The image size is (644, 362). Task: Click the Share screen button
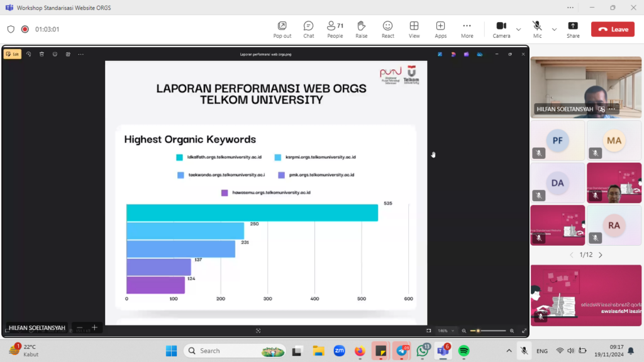click(x=573, y=30)
